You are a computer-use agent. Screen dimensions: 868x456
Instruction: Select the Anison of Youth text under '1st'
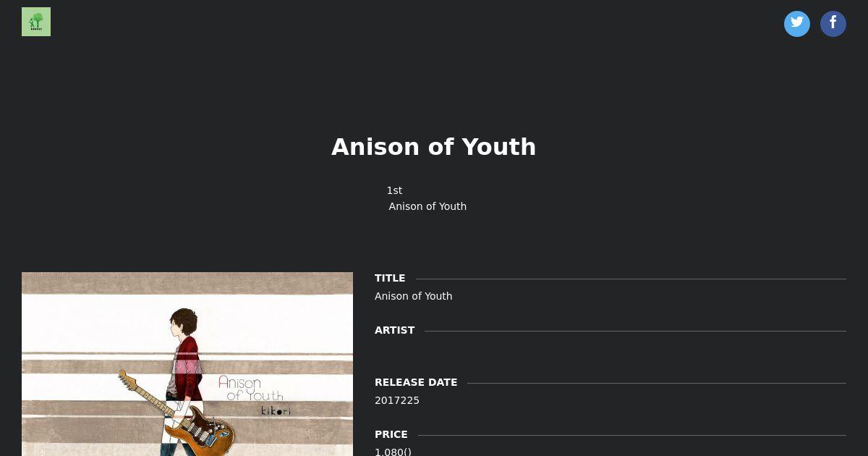coord(427,206)
